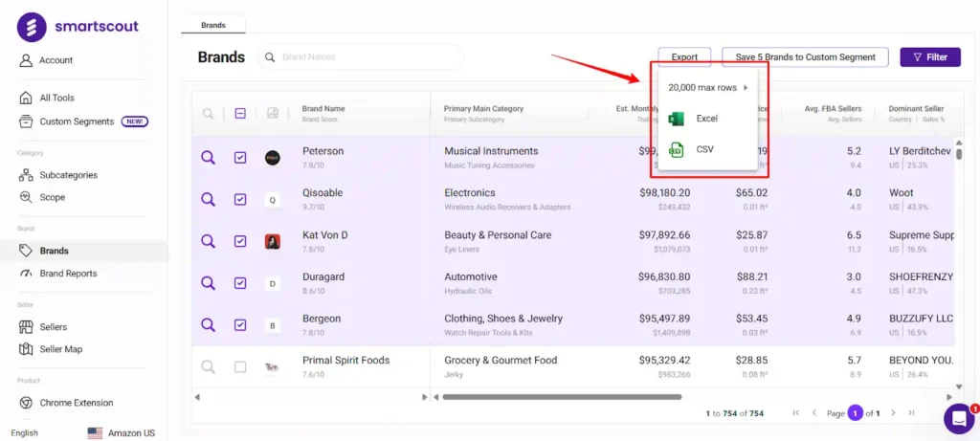Click the magnifier icon for Bergeon

tap(208, 325)
